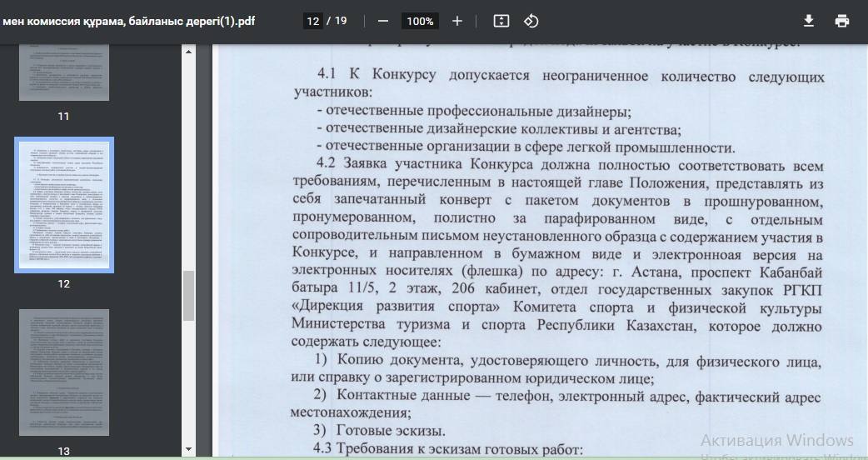868x460 pixels.
Task: Click the total page count 19
Action: pos(341,21)
